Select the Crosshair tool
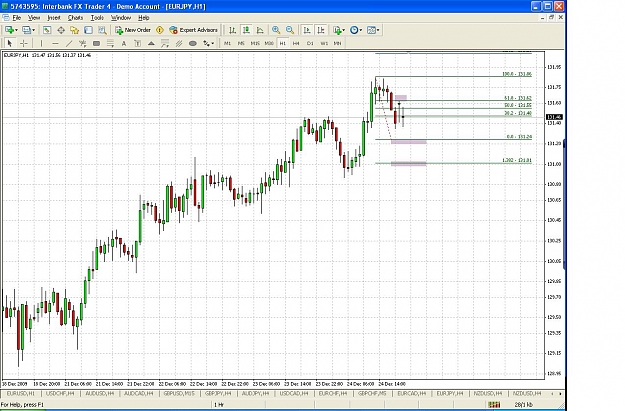625x411 pixels. pos(24,43)
